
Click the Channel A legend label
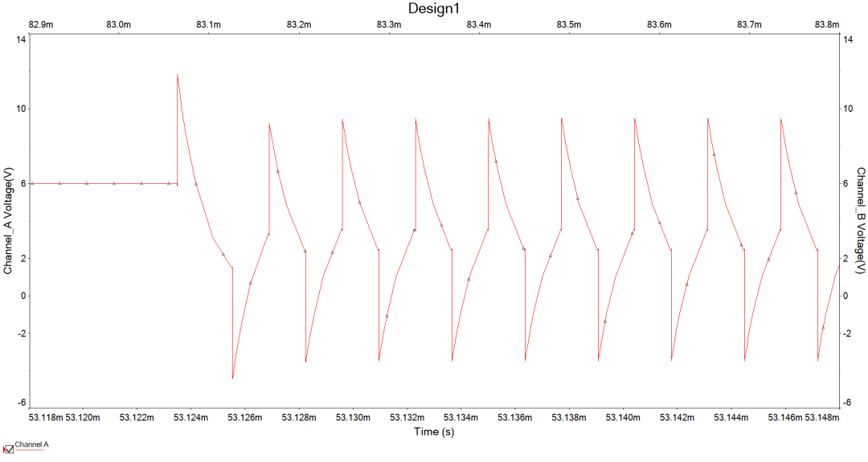coord(31,444)
